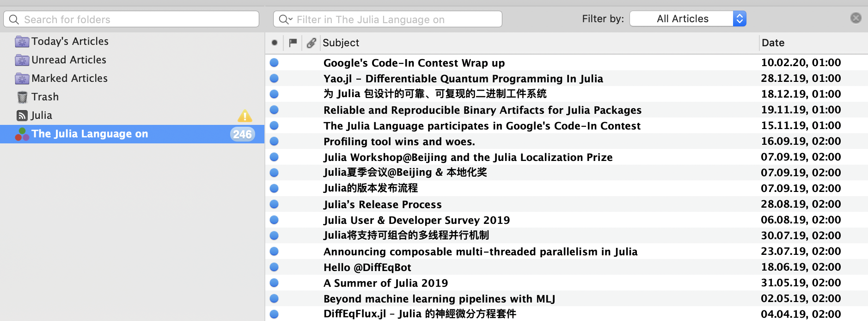Toggle unread dot for Julia User & Developer Survey

click(274, 220)
